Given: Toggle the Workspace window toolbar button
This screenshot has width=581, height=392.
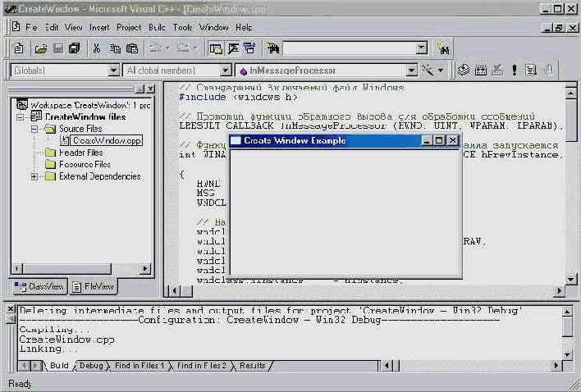Looking at the screenshot, I should (216, 49).
